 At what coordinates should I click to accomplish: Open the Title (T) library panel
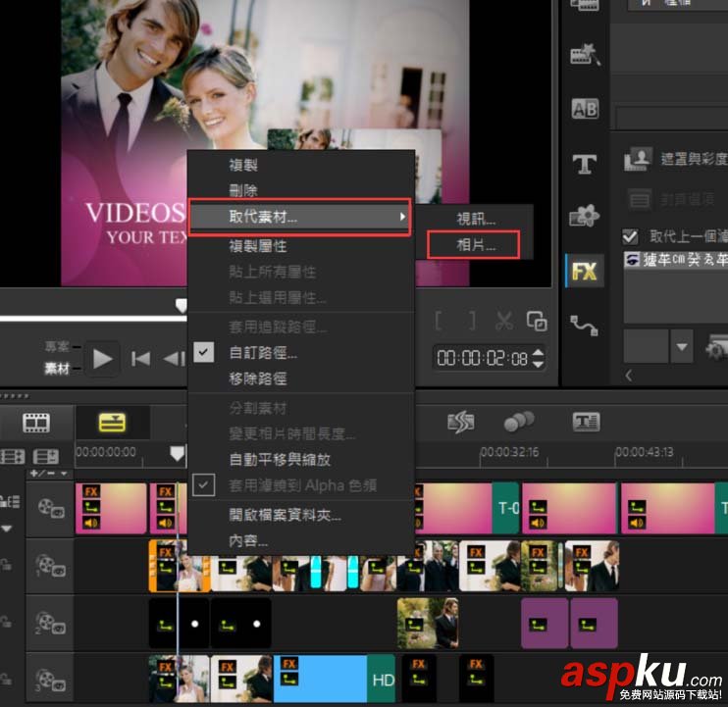pos(585,164)
